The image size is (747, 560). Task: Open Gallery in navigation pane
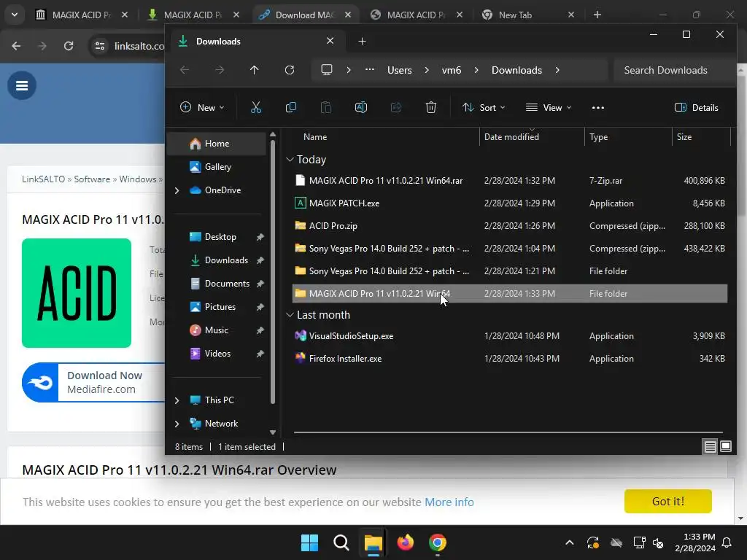(x=217, y=167)
